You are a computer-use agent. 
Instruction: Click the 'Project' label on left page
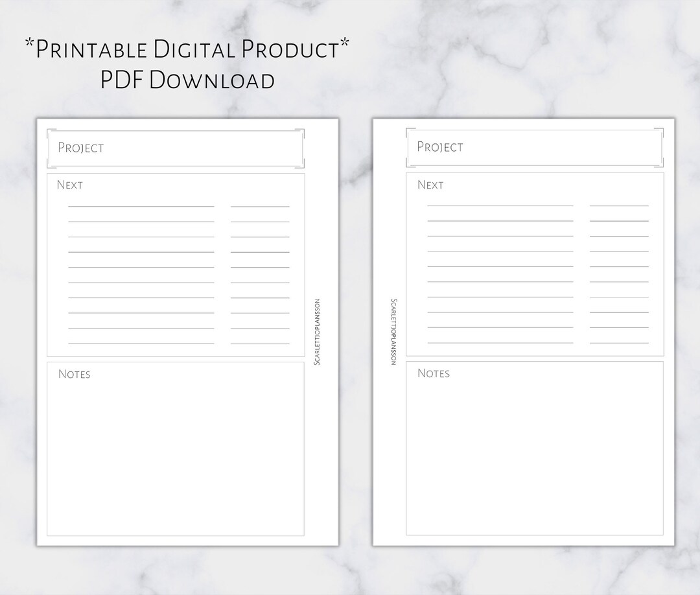click(81, 148)
